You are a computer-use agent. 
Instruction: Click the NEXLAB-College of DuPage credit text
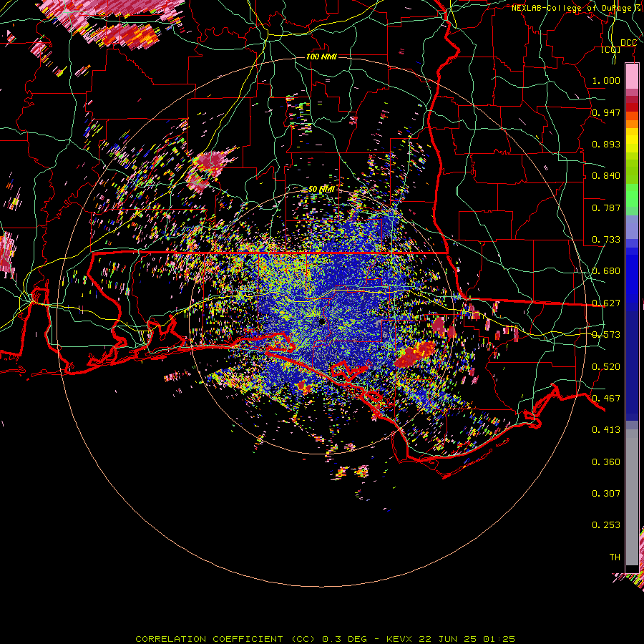coord(571,8)
